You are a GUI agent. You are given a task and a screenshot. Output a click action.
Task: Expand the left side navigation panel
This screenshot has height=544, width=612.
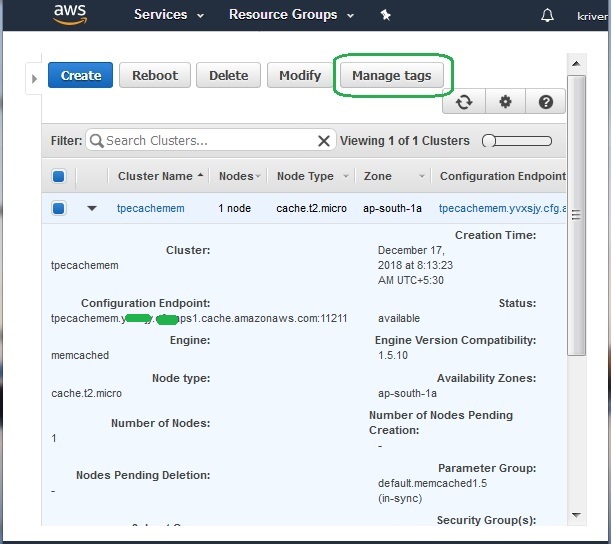(35, 76)
